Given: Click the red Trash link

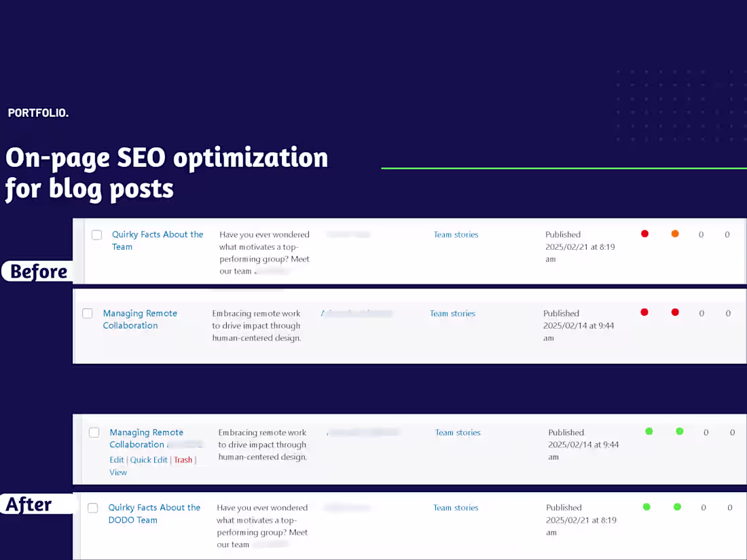Looking at the screenshot, I should (x=183, y=460).
